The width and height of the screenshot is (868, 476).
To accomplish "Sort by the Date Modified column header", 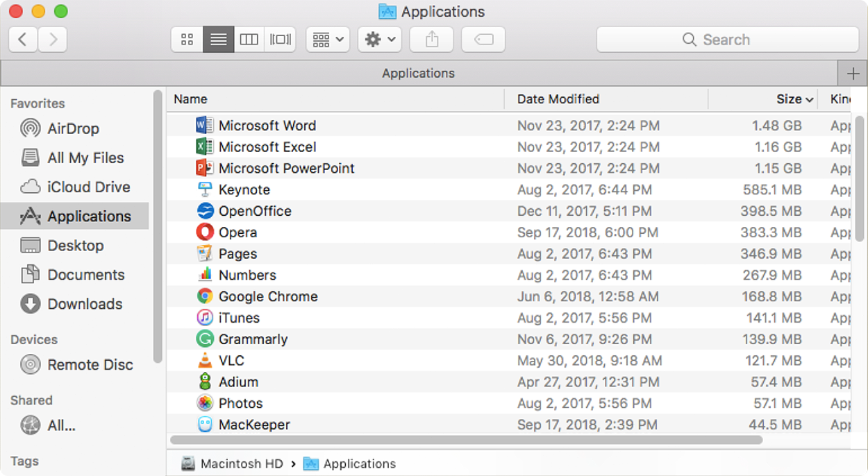I will click(606, 99).
